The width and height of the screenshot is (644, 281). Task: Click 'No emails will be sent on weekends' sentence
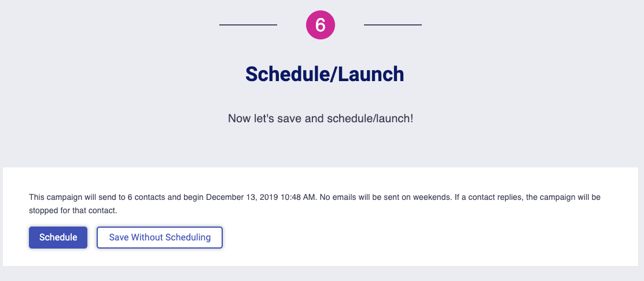tap(385, 198)
